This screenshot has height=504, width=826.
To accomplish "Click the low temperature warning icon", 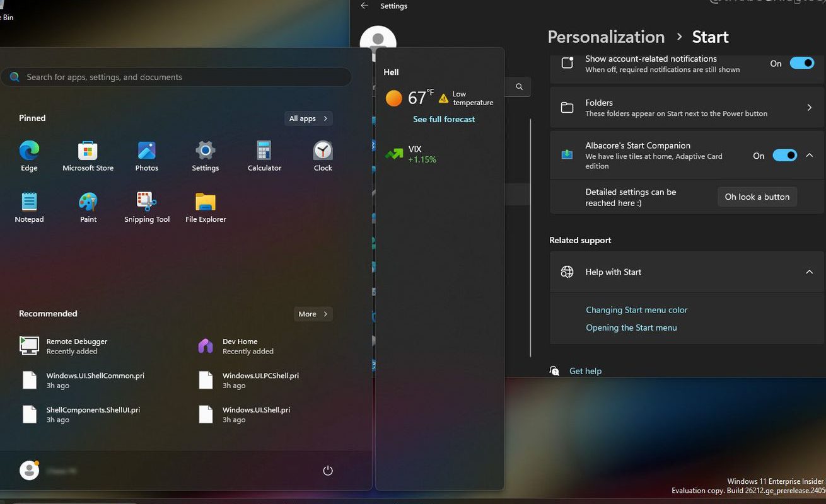I will (443, 98).
